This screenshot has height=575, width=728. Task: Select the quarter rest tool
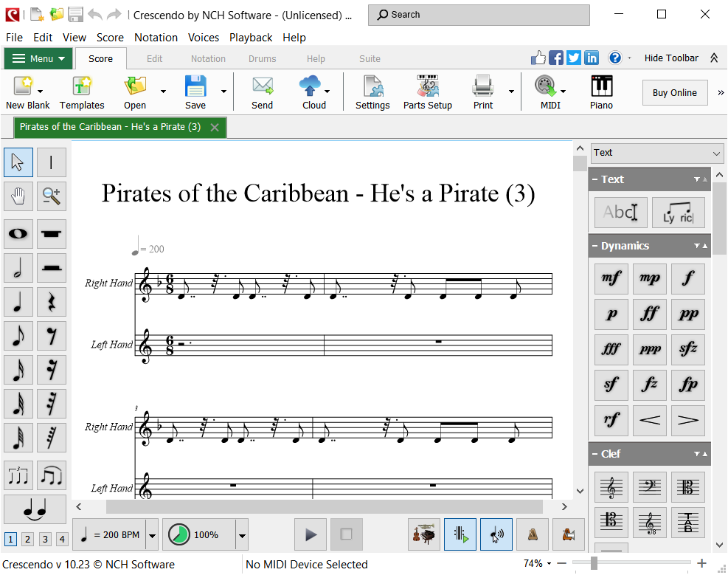click(x=52, y=302)
